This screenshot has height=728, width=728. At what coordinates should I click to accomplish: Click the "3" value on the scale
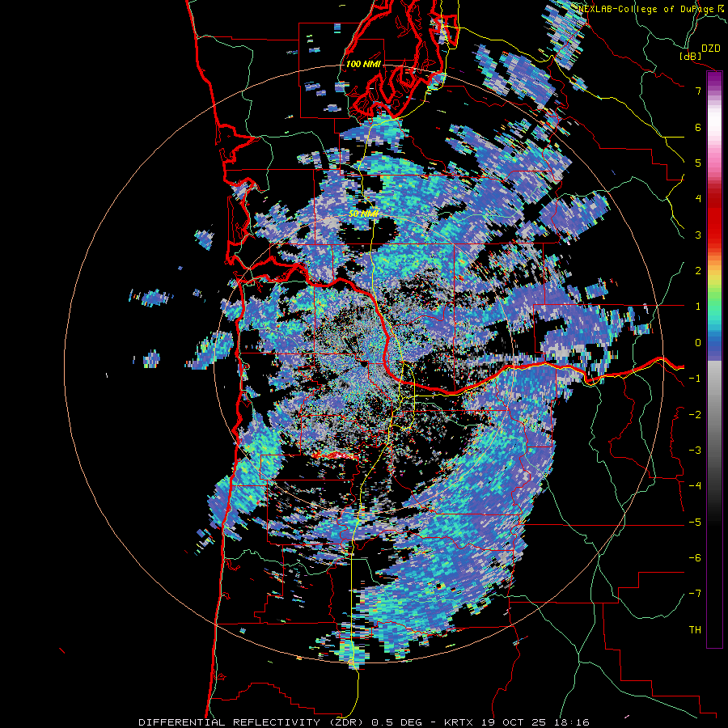coord(698,235)
